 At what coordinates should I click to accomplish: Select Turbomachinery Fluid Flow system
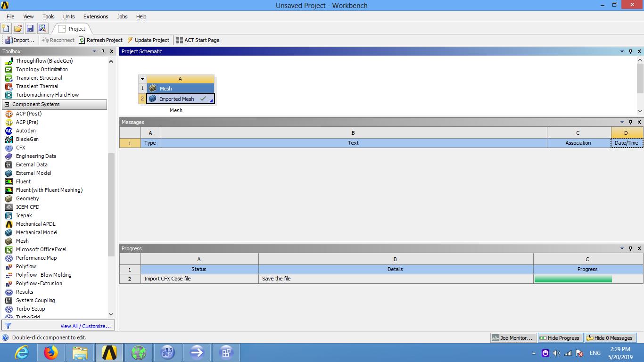click(x=47, y=95)
